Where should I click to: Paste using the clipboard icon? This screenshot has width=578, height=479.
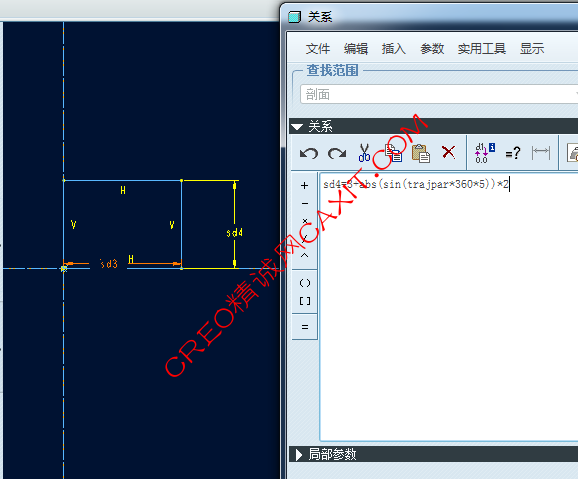[421, 153]
